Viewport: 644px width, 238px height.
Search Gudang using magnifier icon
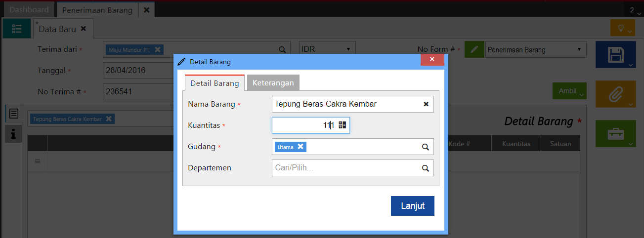click(x=425, y=147)
